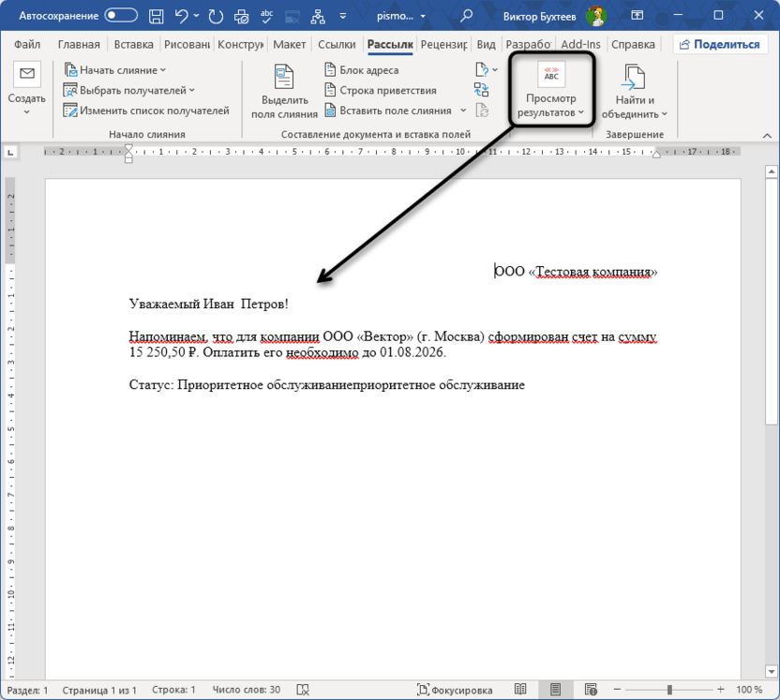Switch to the Справка tab
The image size is (780, 700).
pos(633,45)
